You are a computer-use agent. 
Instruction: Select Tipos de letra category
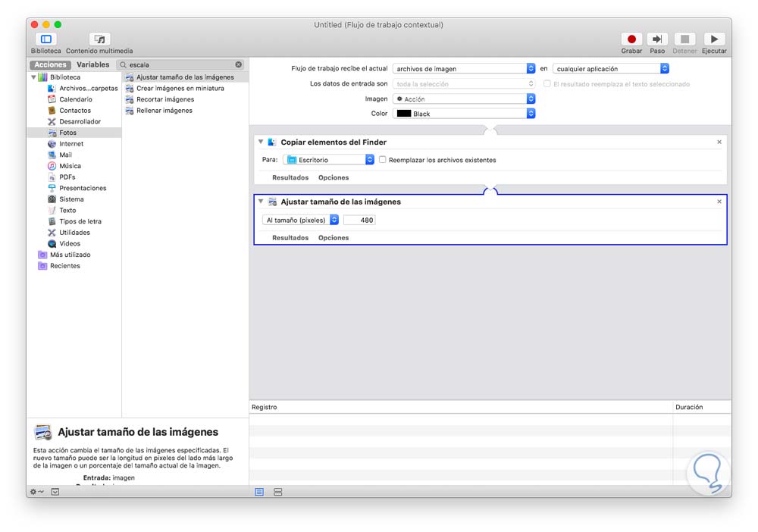[x=75, y=222]
